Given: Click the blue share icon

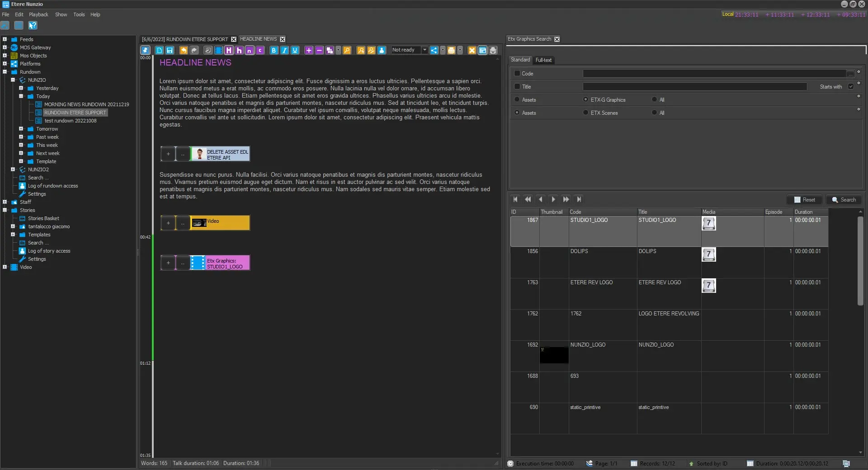Looking at the screenshot, I should 434,50.
